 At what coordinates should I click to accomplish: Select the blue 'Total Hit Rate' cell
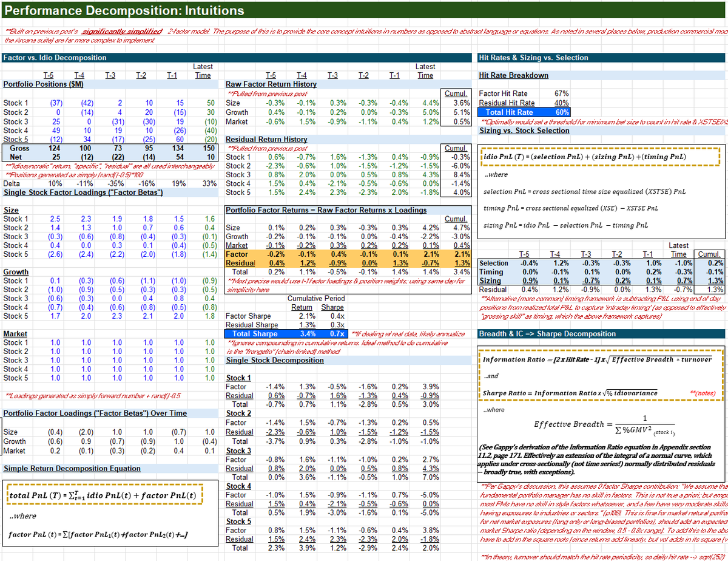(x=508, y=112)
